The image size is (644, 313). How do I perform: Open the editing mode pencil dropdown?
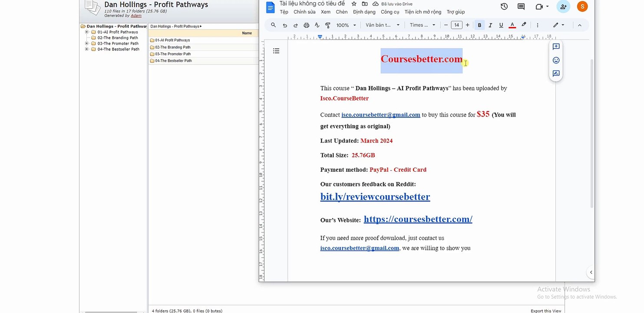(x=558, y=25)
